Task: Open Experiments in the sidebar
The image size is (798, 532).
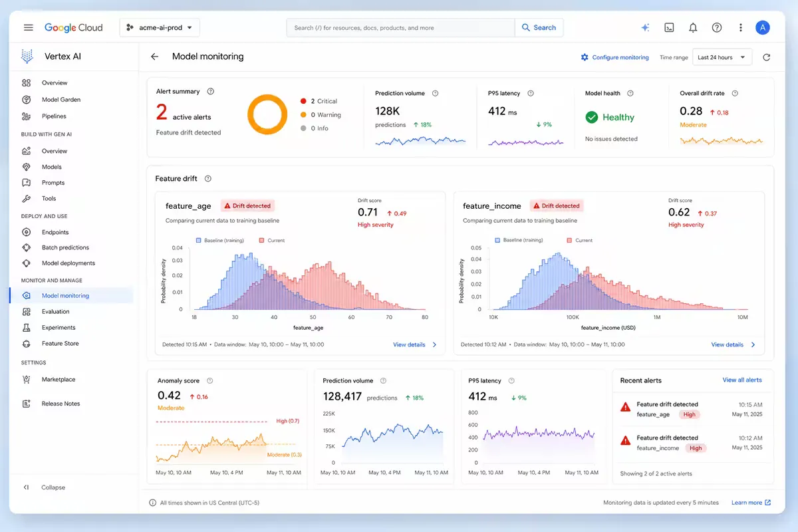Action: 71,328
